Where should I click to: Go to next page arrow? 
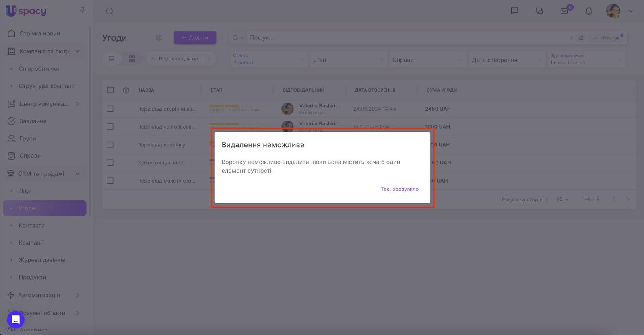click(628, 199)
